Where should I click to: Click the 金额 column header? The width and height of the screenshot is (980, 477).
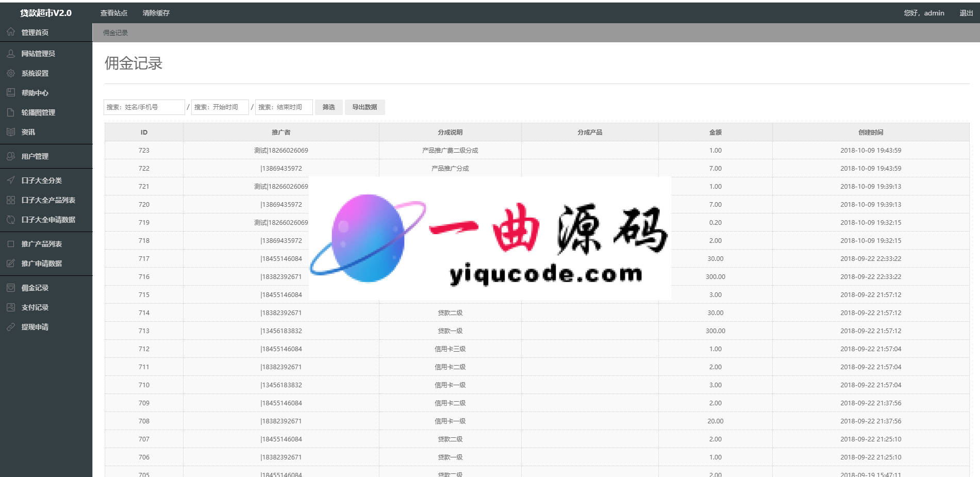(x=715, y=132)
